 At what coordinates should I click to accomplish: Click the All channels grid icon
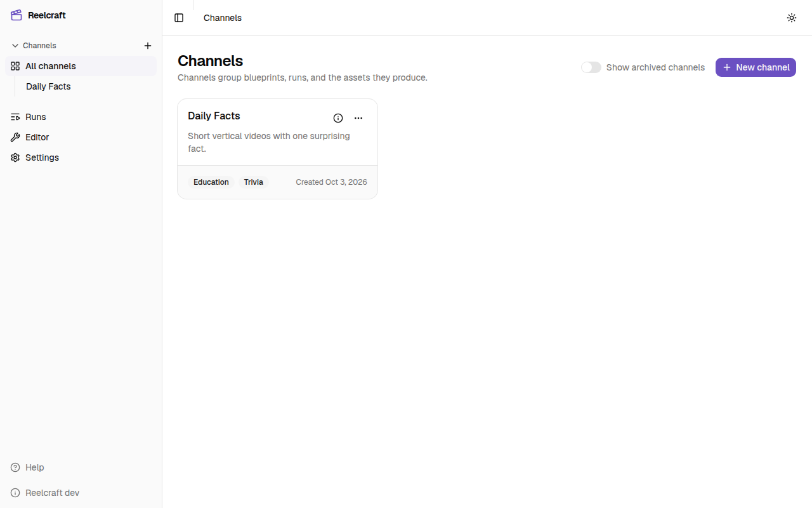pyautogui.click(x=15, y=66)
